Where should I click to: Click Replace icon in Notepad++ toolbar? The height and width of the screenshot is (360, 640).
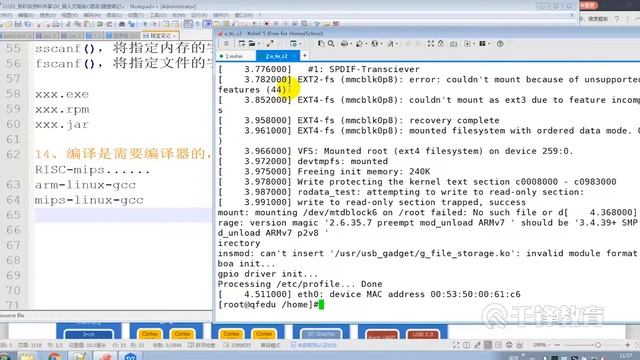pos(131,24)
